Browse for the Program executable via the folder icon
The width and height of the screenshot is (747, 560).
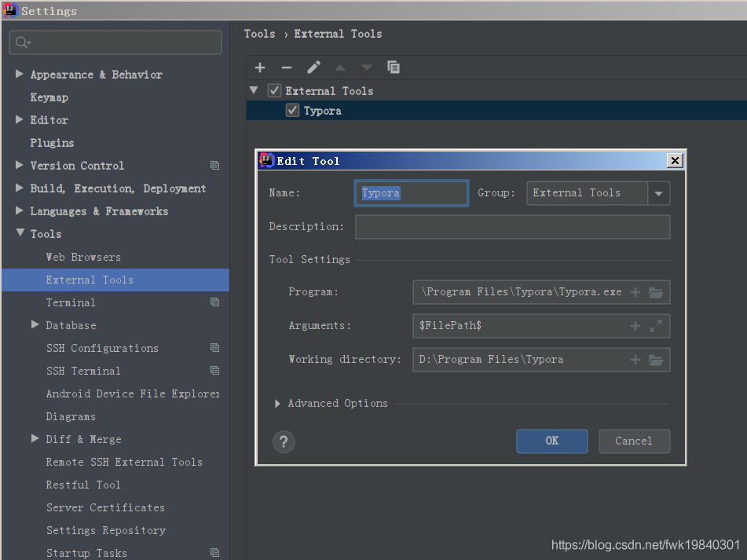657,291
